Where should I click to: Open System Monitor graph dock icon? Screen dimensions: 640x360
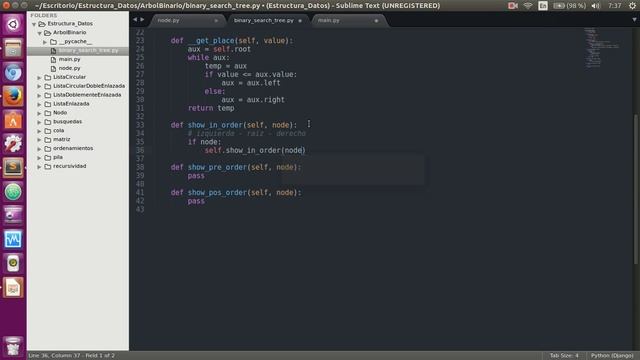pyautogui.click(x=13, y=240)
